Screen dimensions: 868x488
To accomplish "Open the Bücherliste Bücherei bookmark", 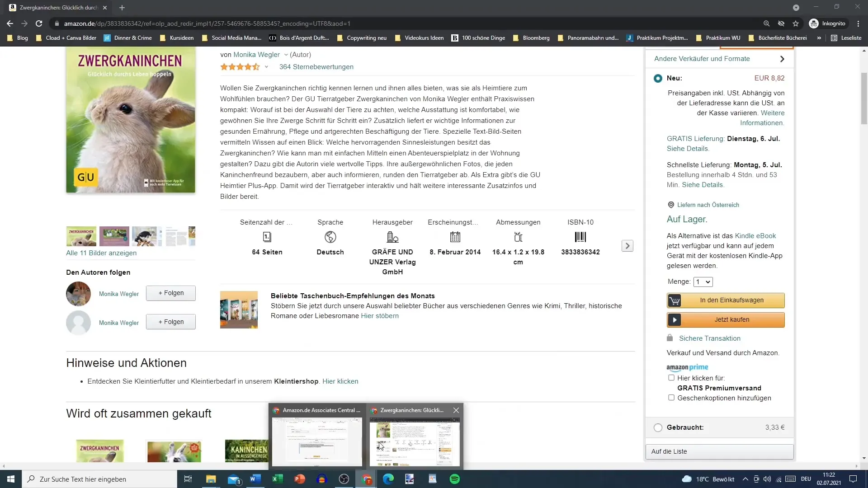I will point(778,38).
